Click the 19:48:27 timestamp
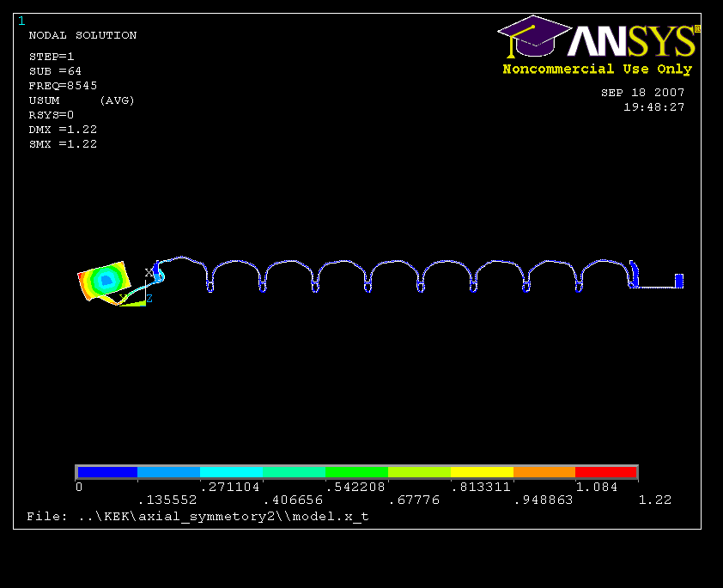The image size is (723, 588). 653,107
